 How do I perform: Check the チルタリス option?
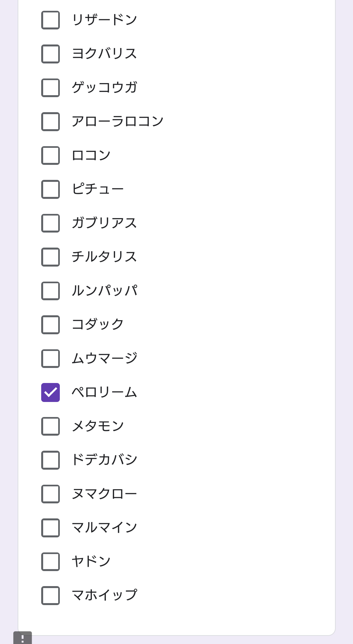coord(50,257)
